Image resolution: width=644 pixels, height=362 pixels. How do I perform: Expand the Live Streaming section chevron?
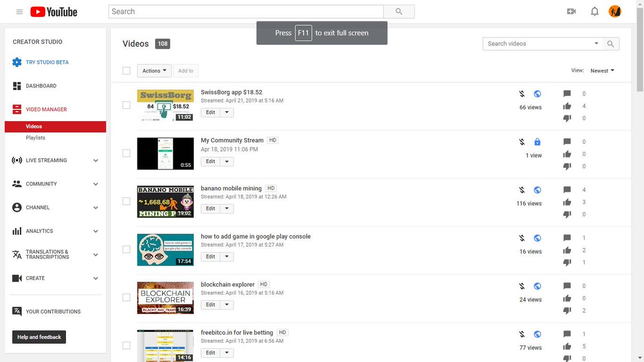[x=96, y=160]
